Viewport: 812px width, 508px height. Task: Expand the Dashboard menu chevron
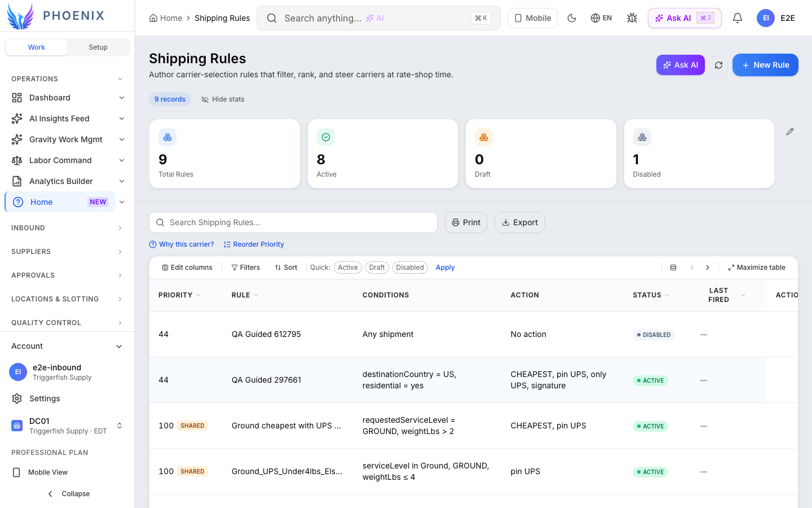click(122, 98)
